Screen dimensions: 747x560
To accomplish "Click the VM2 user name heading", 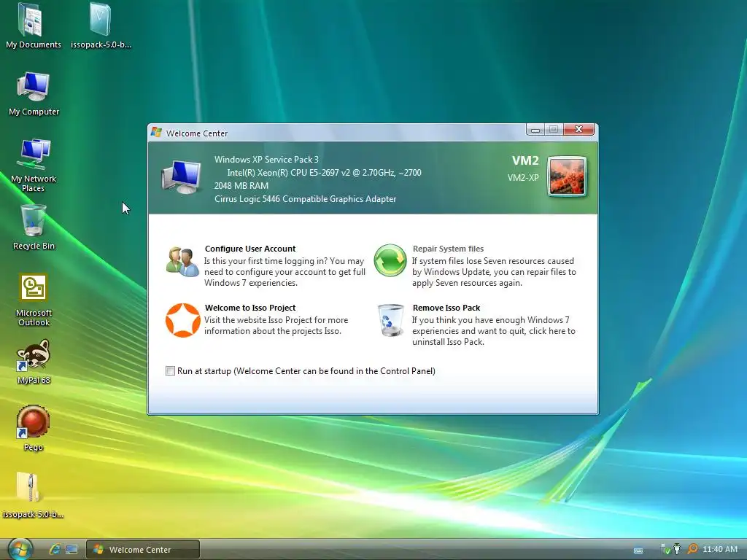I will pyautogui.click(x=525, y=161).
